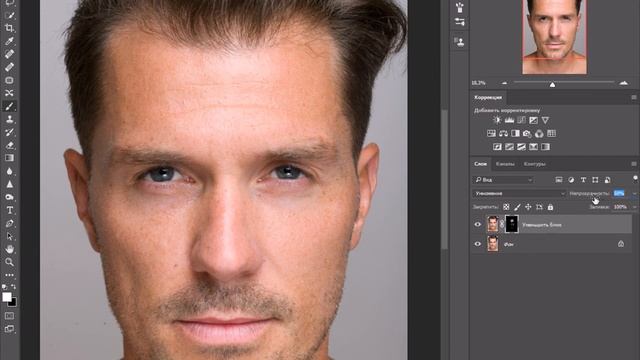Screen dimensions: 640x360
Task: Add a Photo Filter adjustment layer
Action: [527, 133]
